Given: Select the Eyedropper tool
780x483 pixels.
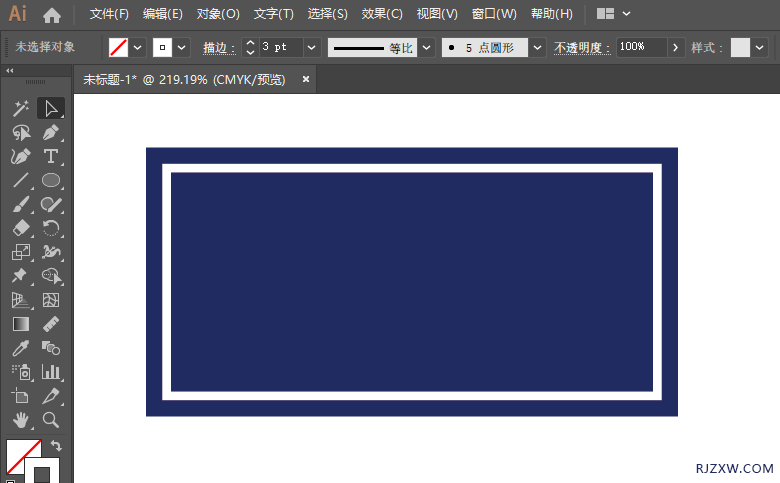Looking at the screenshot, I should pos(20,348).
